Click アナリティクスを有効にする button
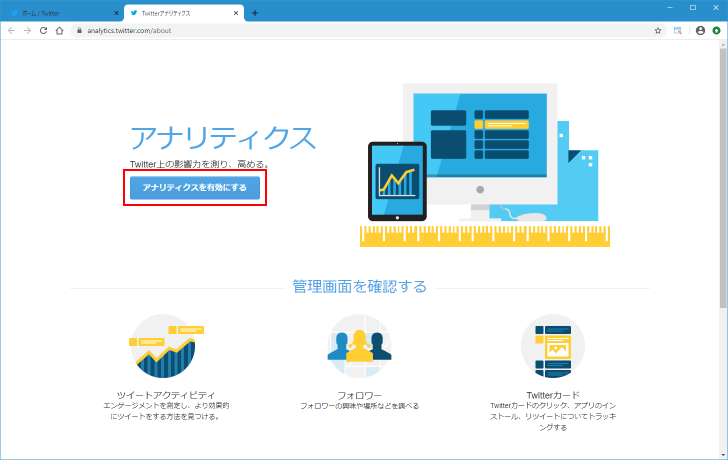728x460 pixels. coord(195,188)
